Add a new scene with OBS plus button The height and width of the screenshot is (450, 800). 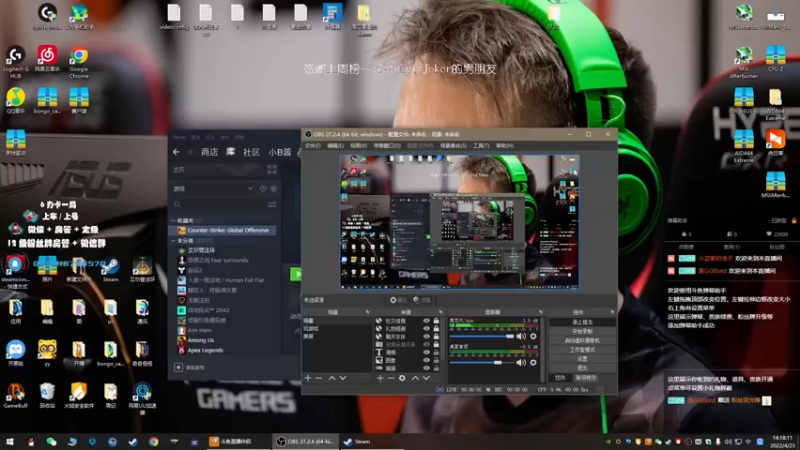tap(308, 378)
